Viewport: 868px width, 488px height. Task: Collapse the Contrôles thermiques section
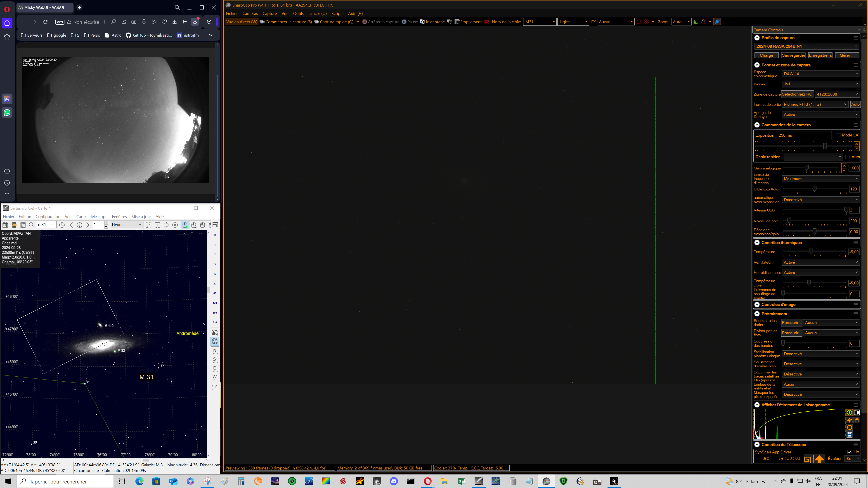click(x=757, y=242)
